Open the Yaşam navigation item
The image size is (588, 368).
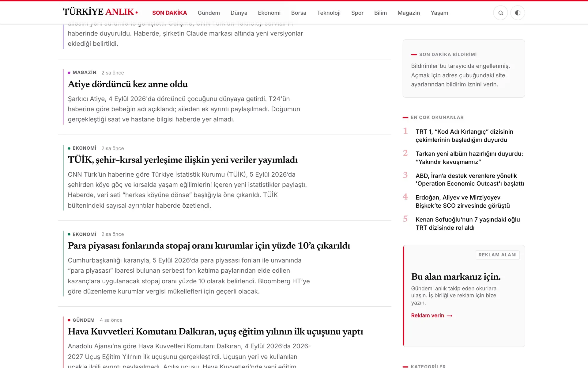(x=439, y=13)
